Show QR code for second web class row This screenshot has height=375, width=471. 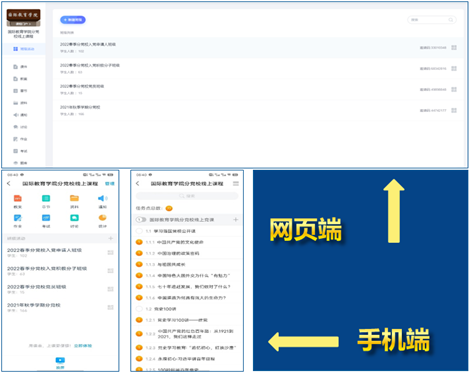[x=454, y=68]
